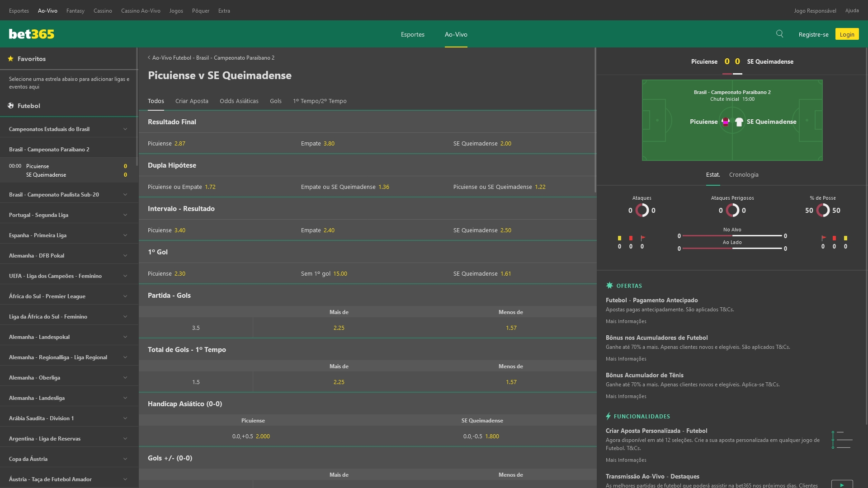Click Mais Informações under Pagamento Antecipado
This screenshot has width=868, height=488.
626,321
